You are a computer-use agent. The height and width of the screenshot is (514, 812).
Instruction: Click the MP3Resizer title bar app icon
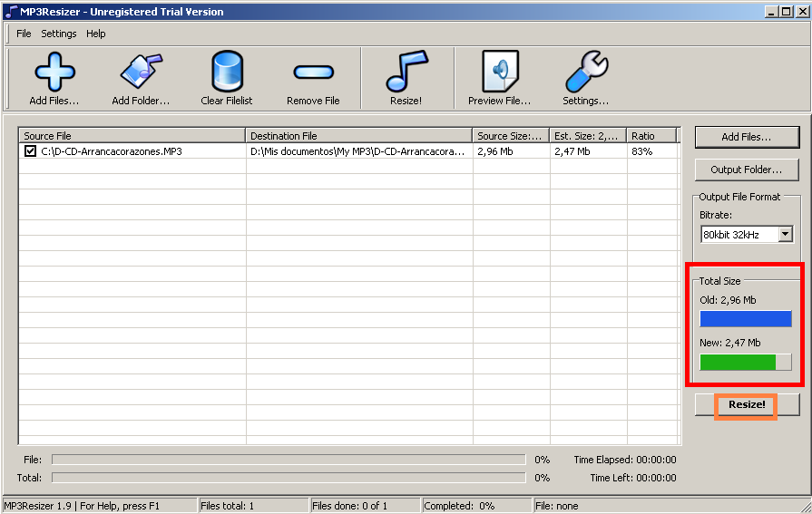click(x=11, y=12)
